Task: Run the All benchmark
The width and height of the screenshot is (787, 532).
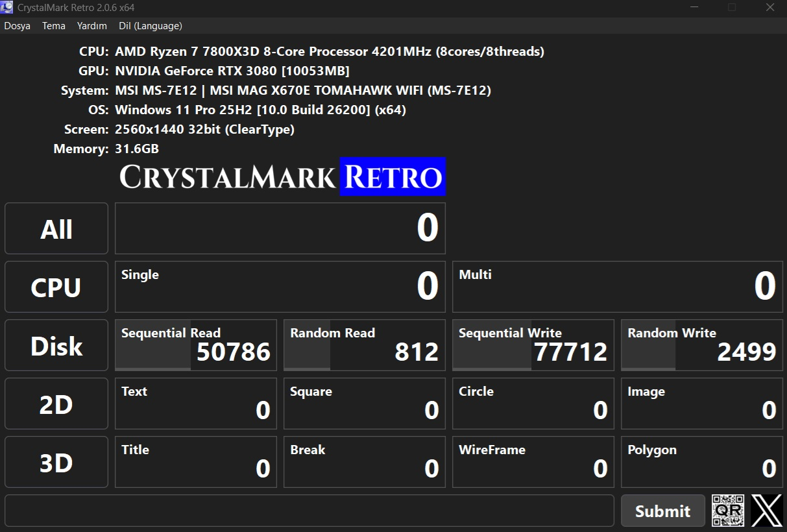Action: click(56, 228)
